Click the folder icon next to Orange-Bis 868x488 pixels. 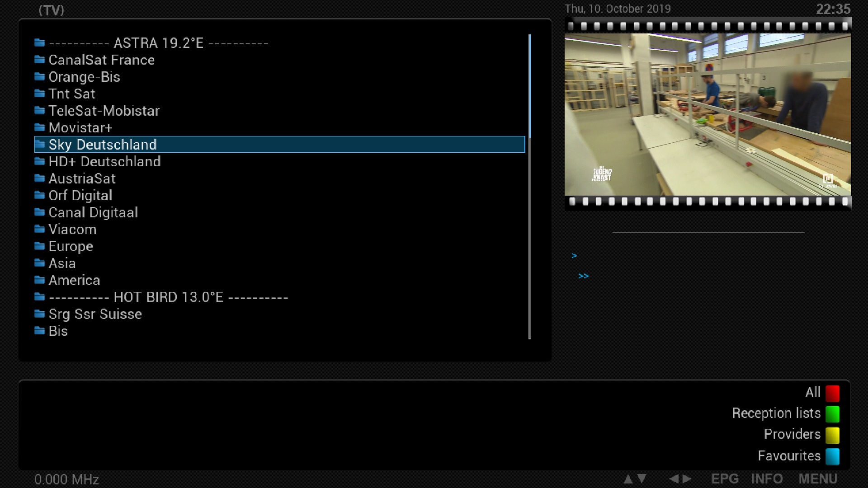40,77
